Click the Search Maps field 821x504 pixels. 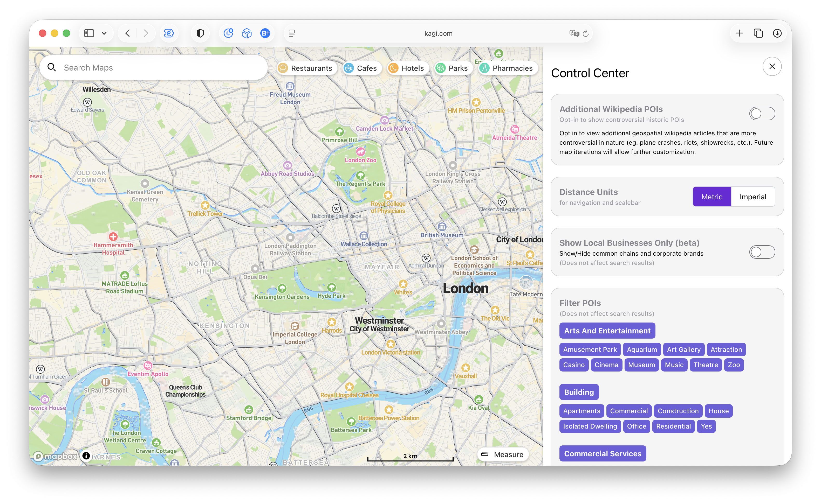tap(153, 68)
